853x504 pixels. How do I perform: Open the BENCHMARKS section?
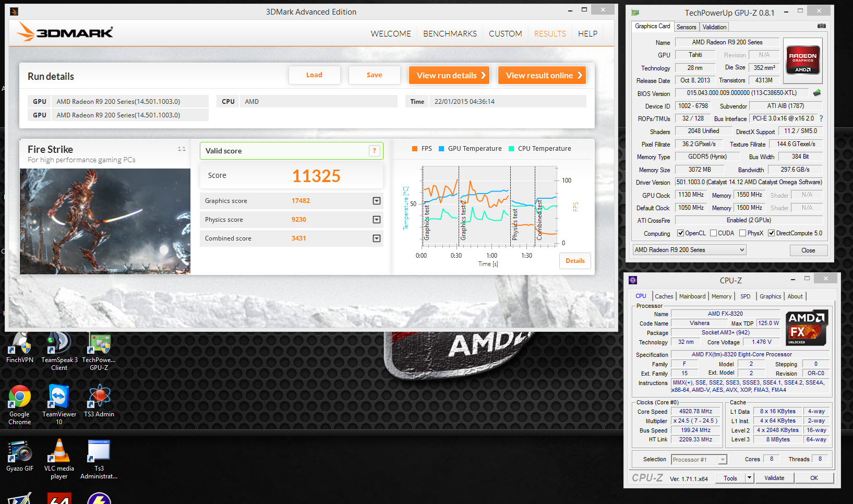(450, 34)
